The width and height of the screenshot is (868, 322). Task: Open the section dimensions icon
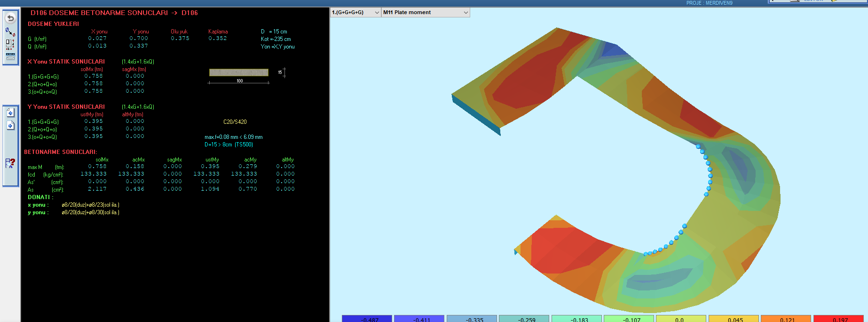[x=10, y=44]
